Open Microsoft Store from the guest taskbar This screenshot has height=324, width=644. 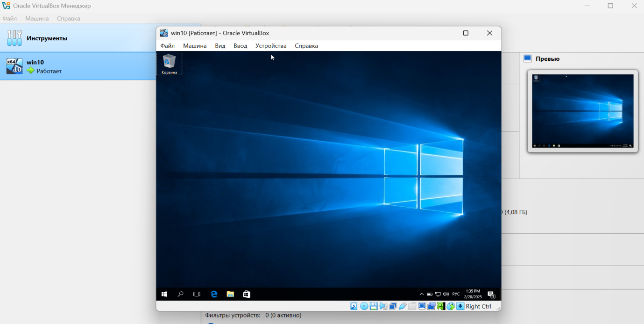click(247, 294)
